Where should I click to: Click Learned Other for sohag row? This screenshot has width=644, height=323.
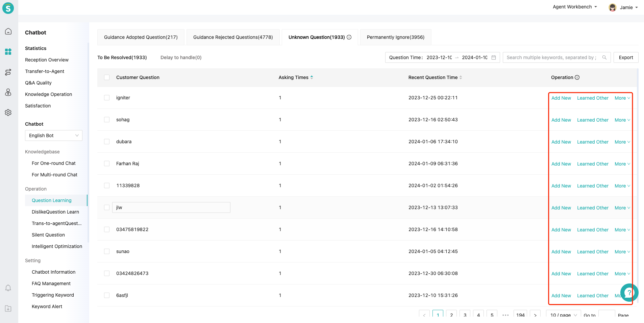[x=593, y=120]
